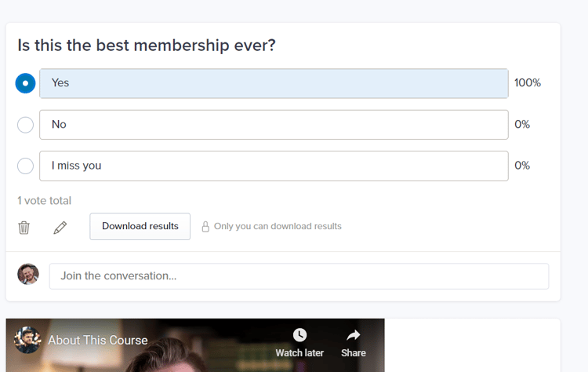Click the channel avatar on video header

click(27, 340)
